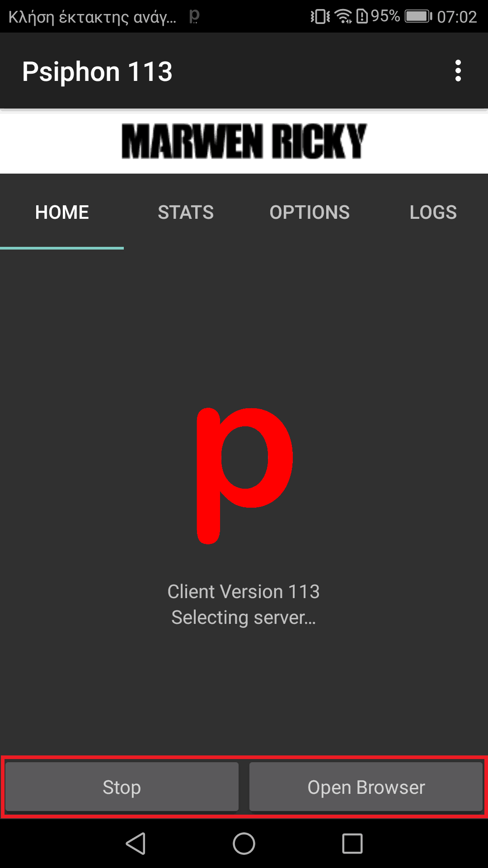This screenshot has height=868, width=488.
Task: Tap the Selecting server status text
Action: coord(244,618)
